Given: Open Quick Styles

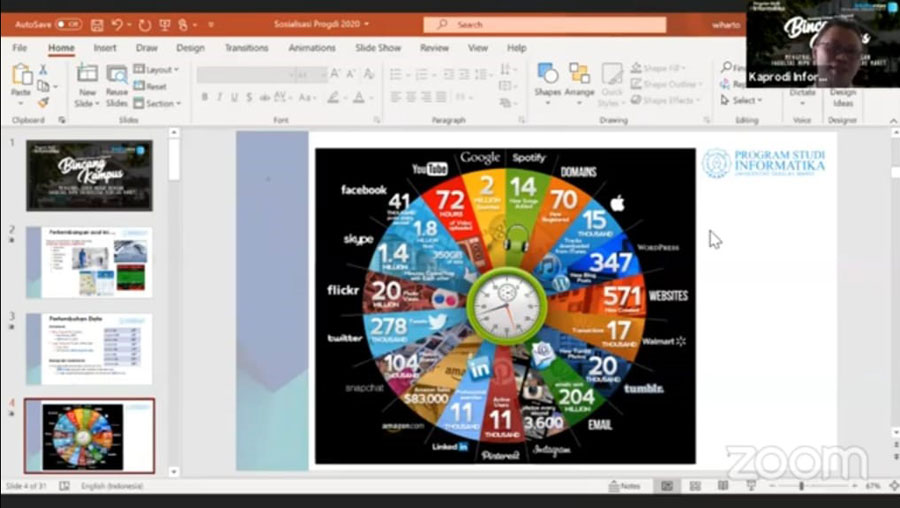Looking at the screenshot, I should tap(612, 84).
